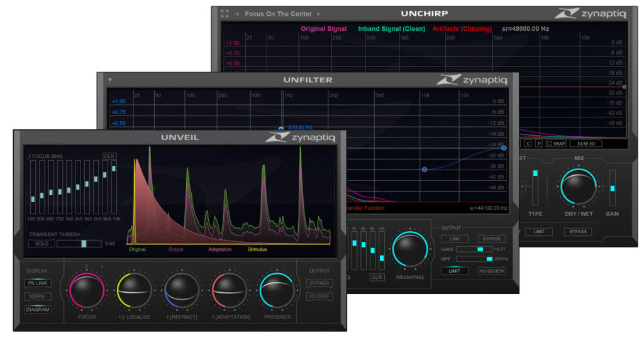Click the 12k EQ slider in Unfilter
644x338 pixels.
[x=382, y=250]
